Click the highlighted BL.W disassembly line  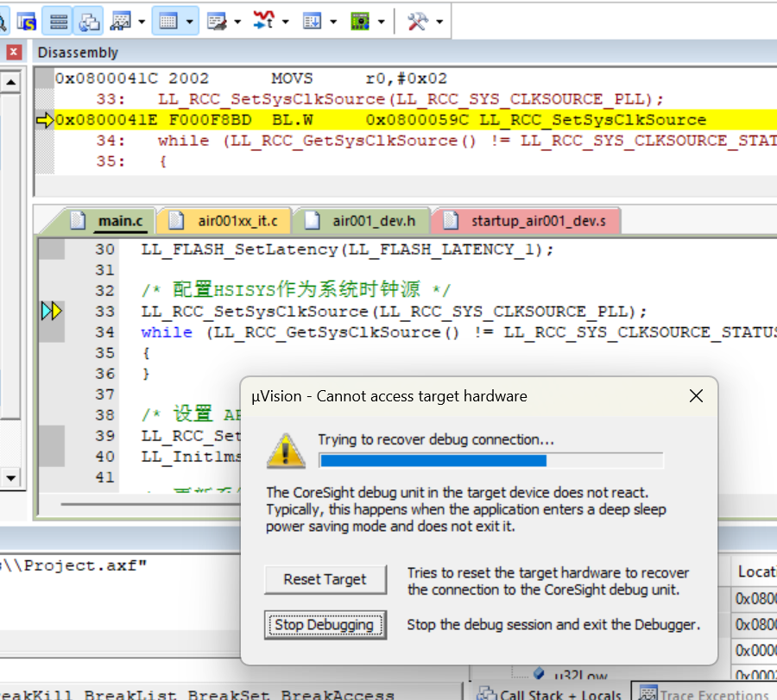pyautogui.click(x=415, y=120)
